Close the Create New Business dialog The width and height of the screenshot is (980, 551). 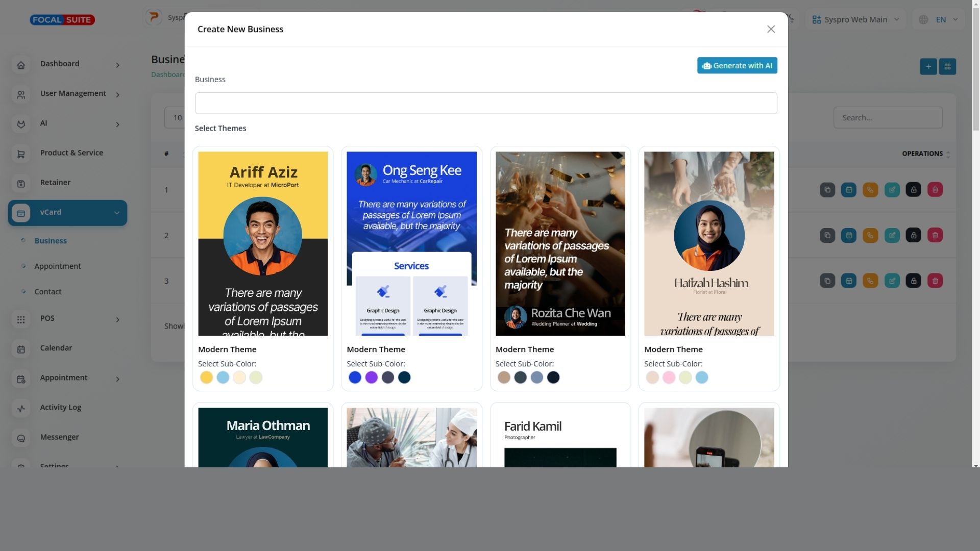(x=771, y=30)
